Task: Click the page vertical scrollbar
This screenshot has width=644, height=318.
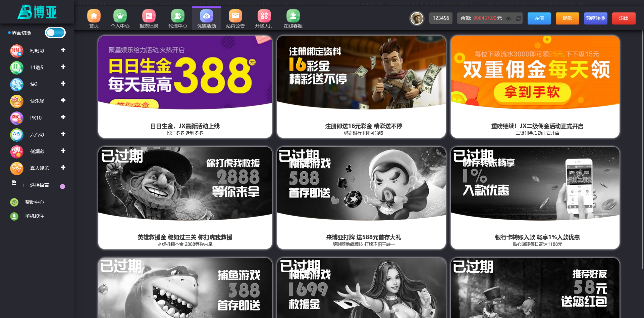Action: 642,149
